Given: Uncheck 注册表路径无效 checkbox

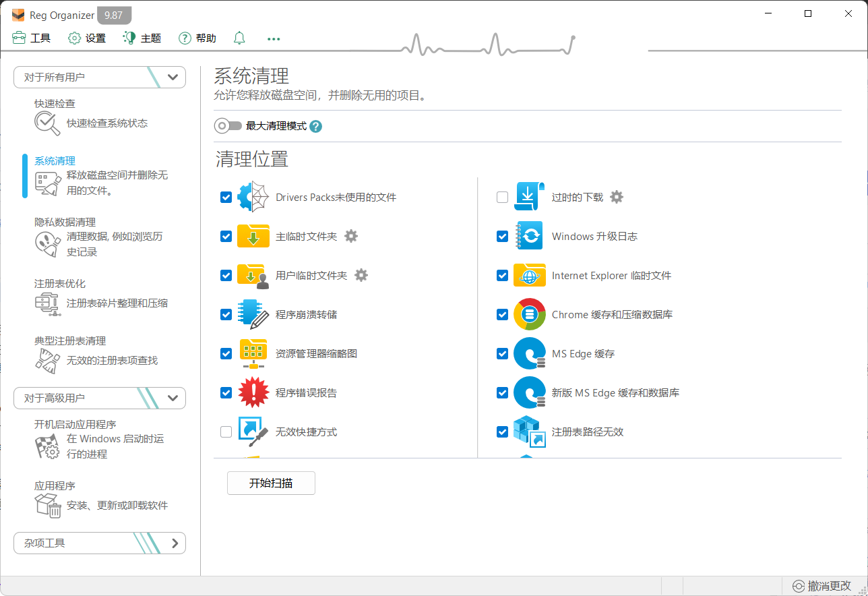Looking at the screenshot, I should [502, 432].
